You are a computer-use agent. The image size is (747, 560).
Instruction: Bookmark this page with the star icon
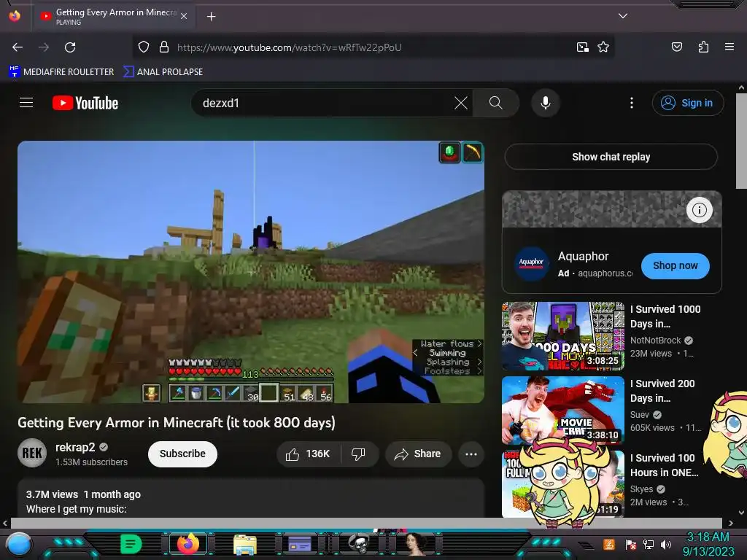pos(603,47)
